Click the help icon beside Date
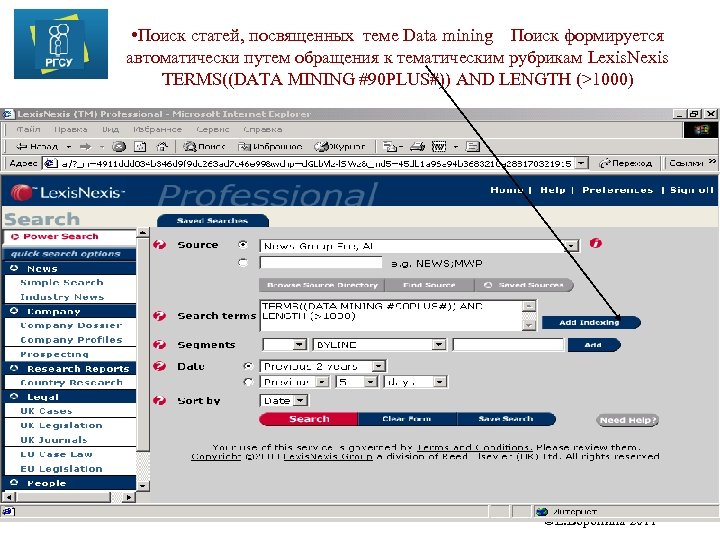Image resolution: width=720 pixels, height=540 pixels. [x=159, y=366]
